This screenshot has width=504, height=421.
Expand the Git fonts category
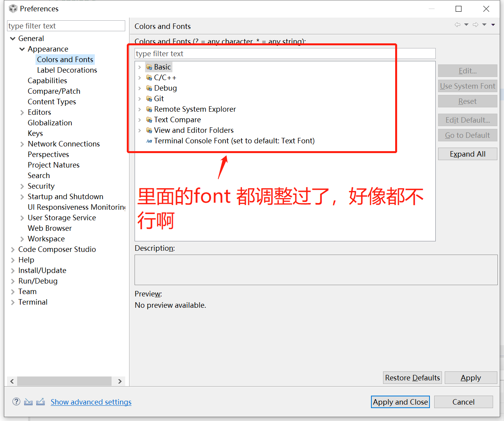click(140, 99)
